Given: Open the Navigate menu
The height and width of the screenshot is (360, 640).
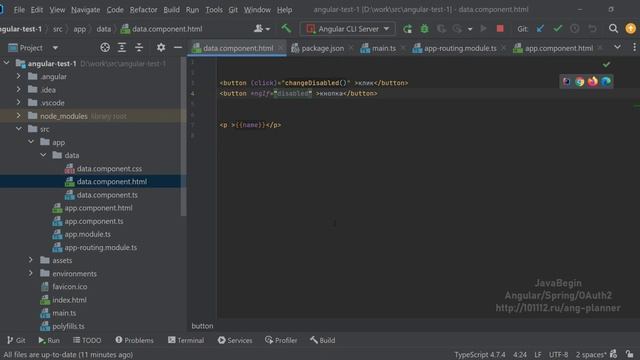Looking at the screenshot, I should coord(85,9).
